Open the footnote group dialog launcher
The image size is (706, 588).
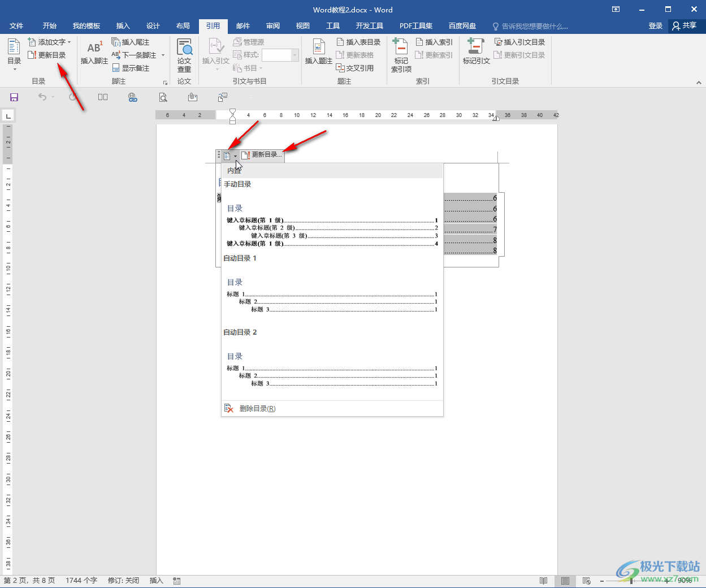[x=165, y=83]
